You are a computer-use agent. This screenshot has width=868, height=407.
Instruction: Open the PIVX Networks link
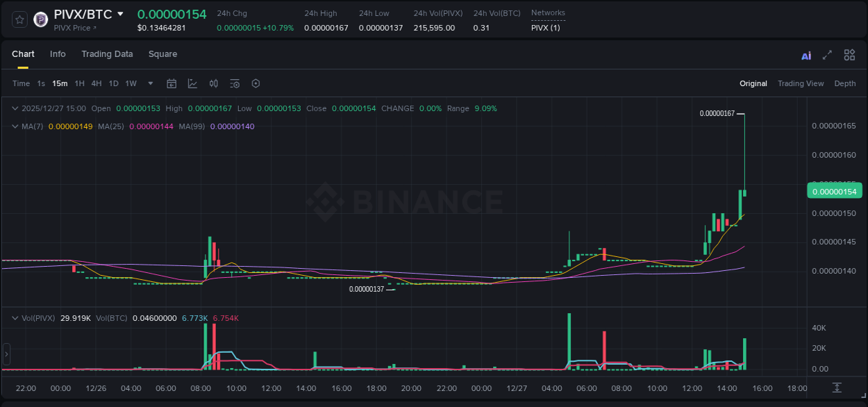pos(545,28)
